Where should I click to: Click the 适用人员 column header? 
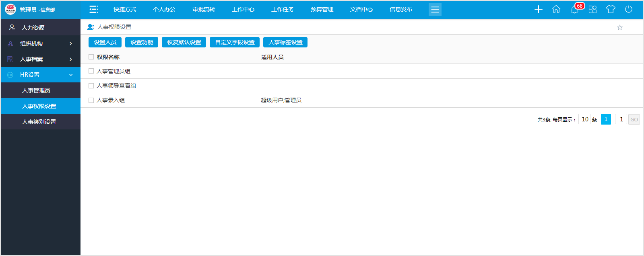[x=272, y=57]
